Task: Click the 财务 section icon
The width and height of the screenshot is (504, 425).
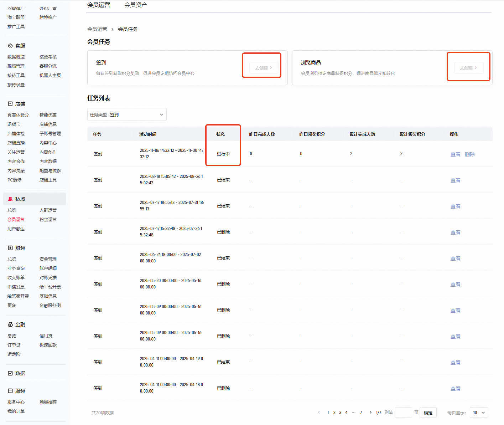Action: click(10, 248)
